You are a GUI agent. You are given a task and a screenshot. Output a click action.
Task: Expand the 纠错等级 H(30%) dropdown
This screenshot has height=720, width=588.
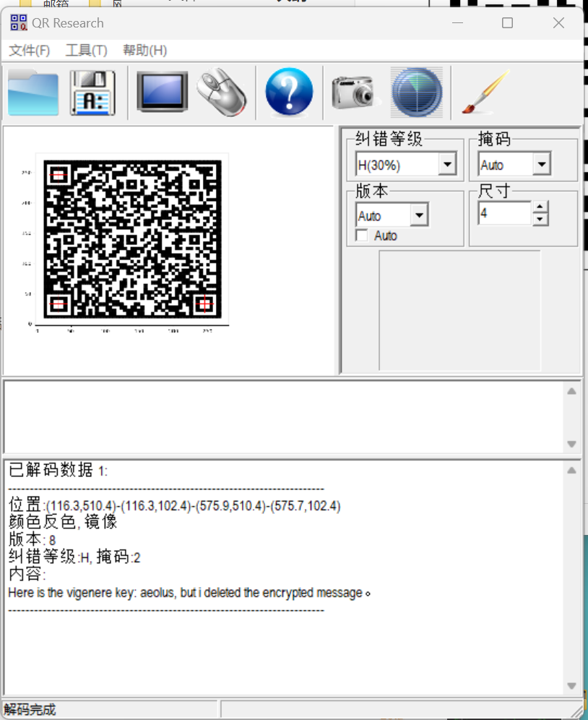[447, 164]
